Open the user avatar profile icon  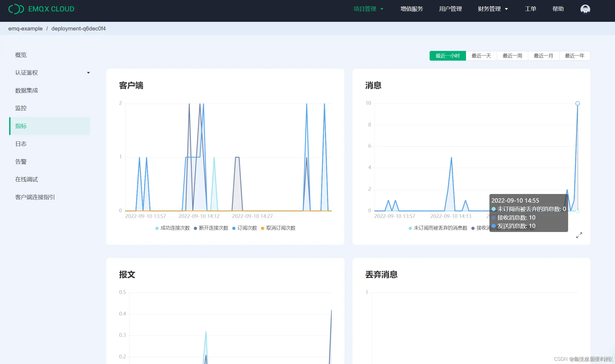point(585,9)
